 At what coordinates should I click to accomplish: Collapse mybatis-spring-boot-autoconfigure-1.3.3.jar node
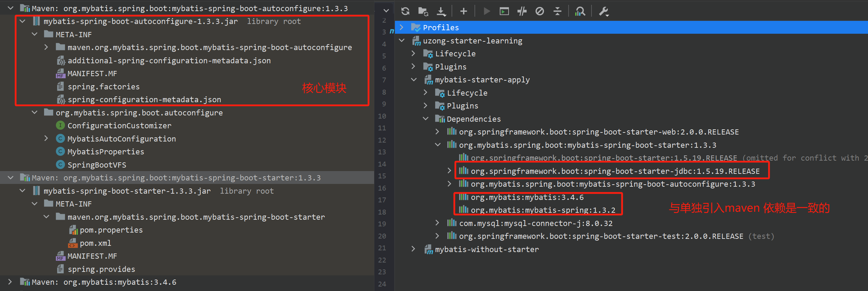click(23, 21)
